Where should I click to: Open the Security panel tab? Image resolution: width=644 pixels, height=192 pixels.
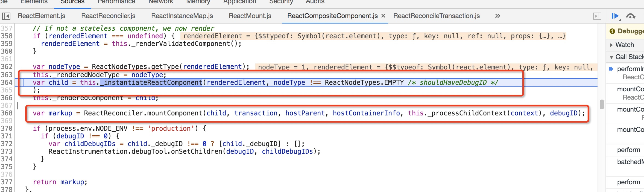(281, 2)
